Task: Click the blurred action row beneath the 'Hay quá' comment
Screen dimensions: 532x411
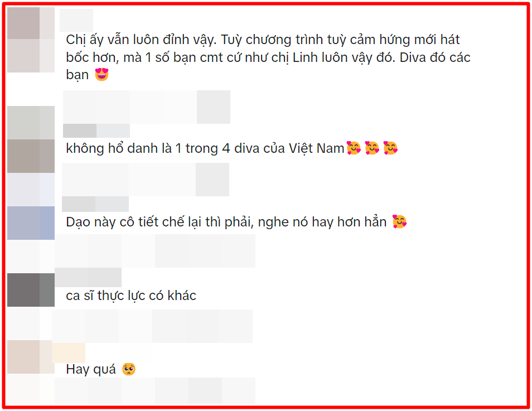Action: pyautogui.click(x=155, y=390)
